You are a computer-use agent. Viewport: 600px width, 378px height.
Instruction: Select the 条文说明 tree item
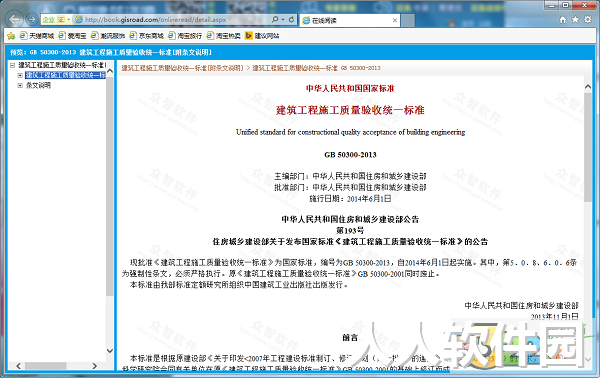coord(38,85)
